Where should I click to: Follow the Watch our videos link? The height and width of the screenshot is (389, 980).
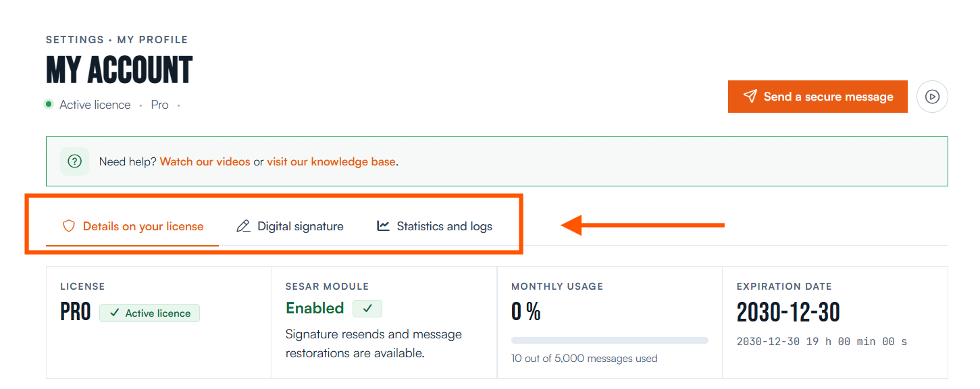click(x=205, y=162)
